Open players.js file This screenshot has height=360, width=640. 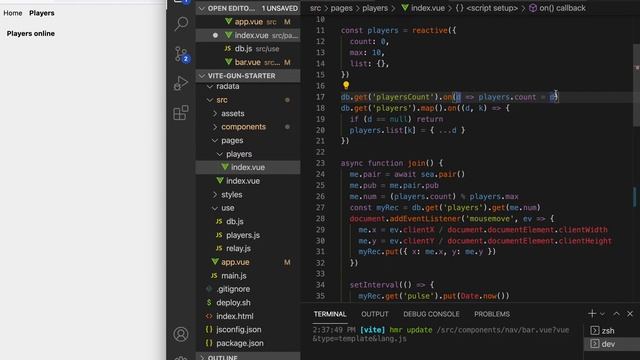coord(248,235)
